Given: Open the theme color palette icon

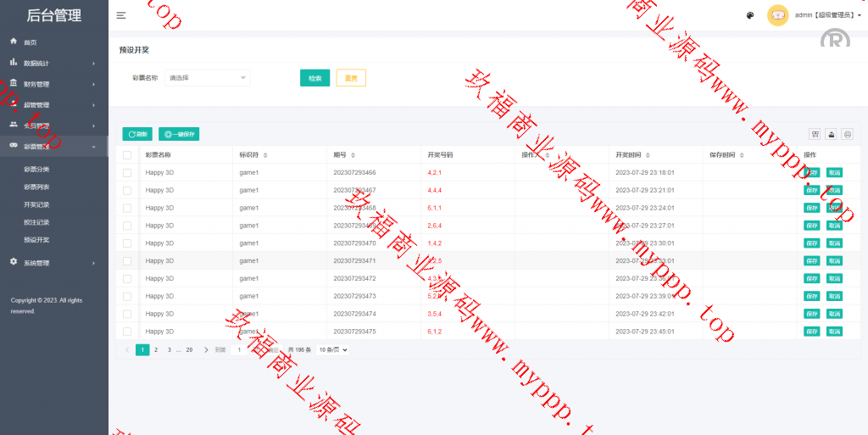Looking at the screenshot, I should [x=749, y=15].
